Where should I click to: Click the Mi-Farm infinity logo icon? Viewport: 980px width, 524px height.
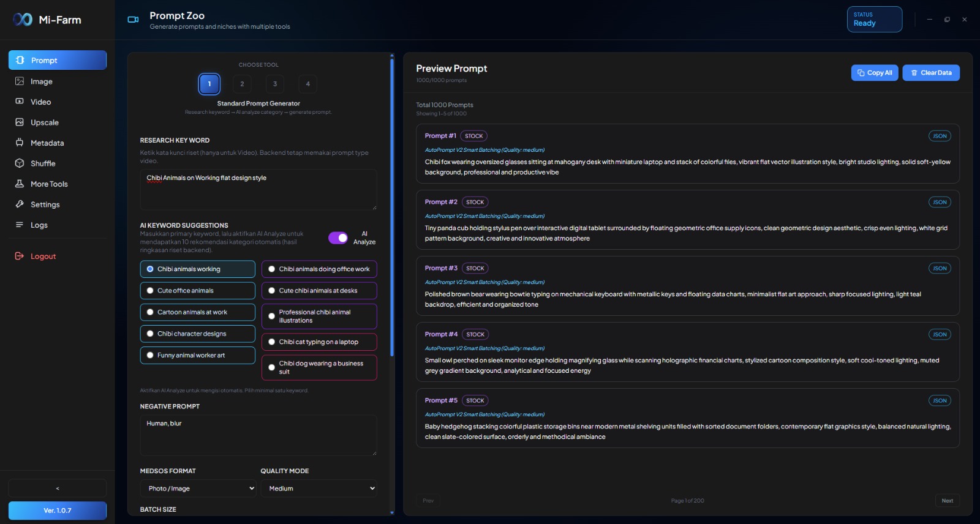point(23,20)
